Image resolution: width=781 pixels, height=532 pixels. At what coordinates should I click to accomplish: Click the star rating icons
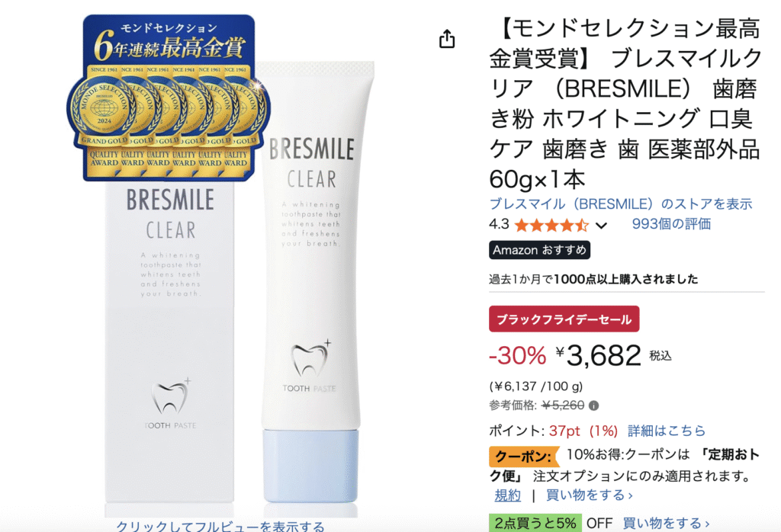[x=551, y=226]
